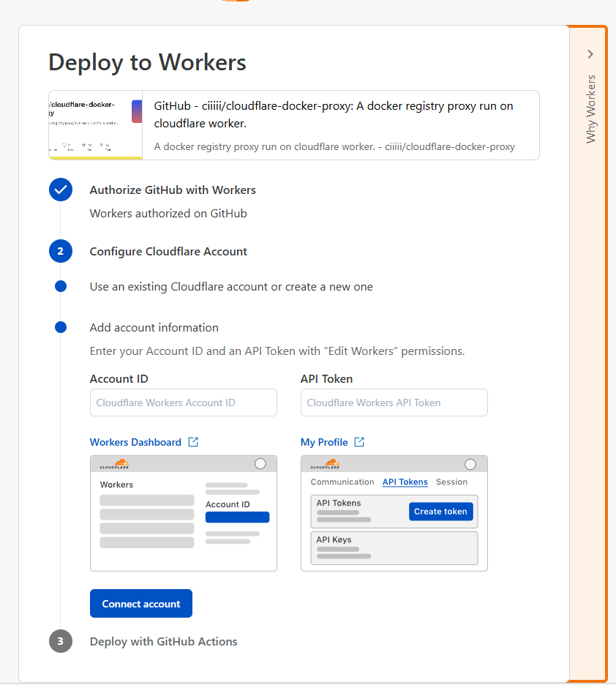Focus the Account ID input field

pyautogui.click(x=183, y=403)
